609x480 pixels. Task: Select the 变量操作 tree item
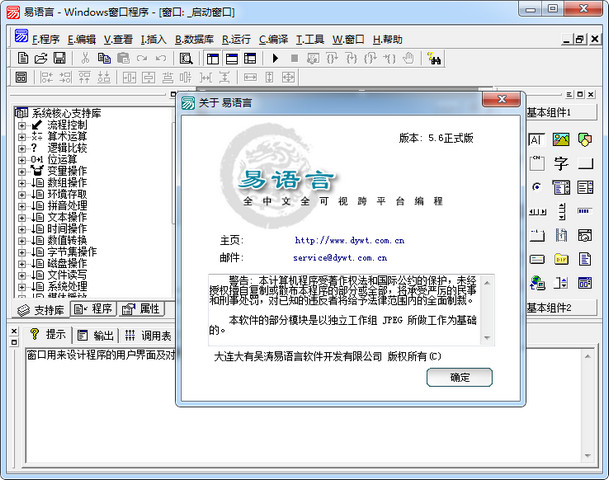[67, 171]
